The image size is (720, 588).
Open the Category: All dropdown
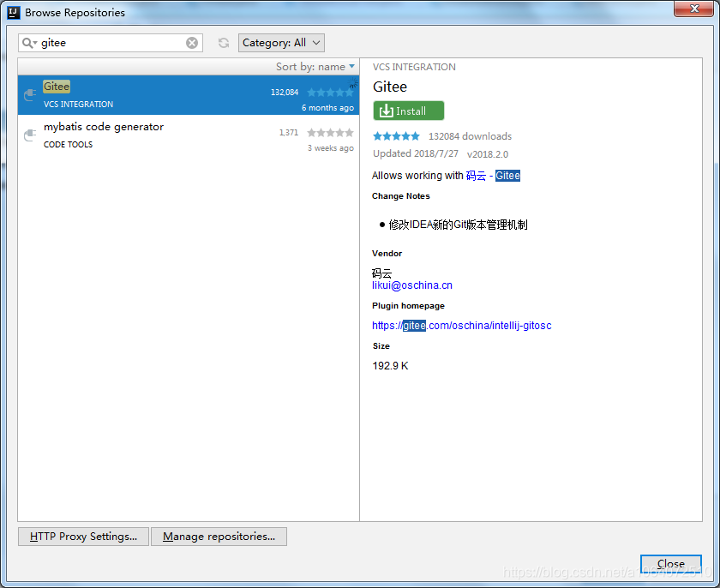click(281, 43)
